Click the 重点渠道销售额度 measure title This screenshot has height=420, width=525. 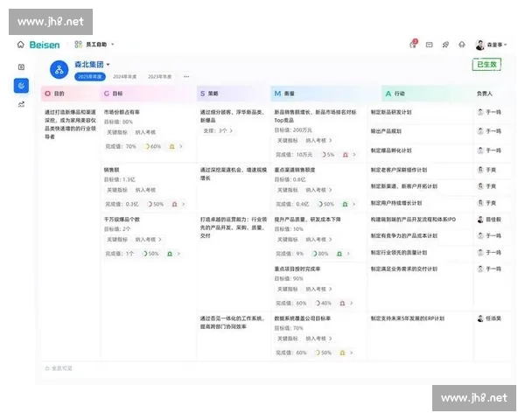pos(295,170)
